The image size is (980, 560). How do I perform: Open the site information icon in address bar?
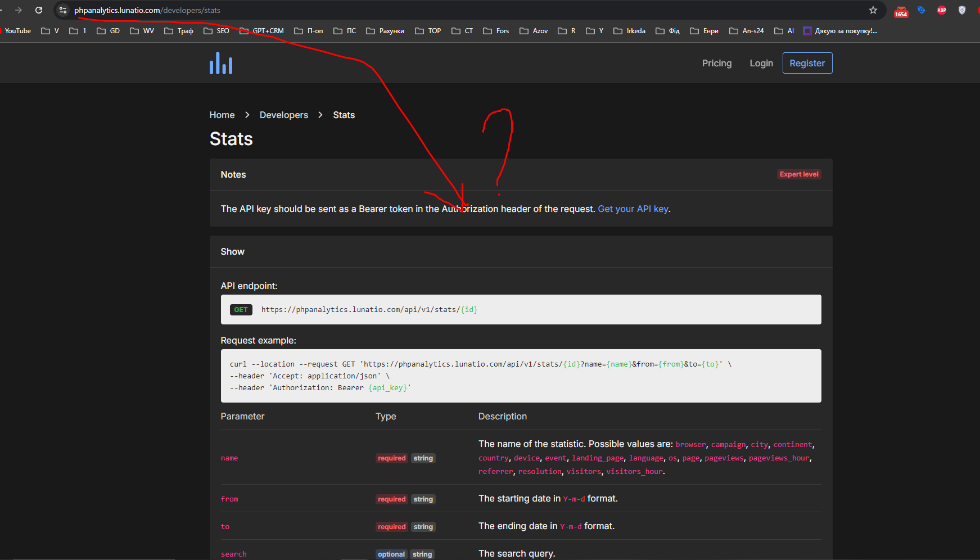[x=63, y=10]
